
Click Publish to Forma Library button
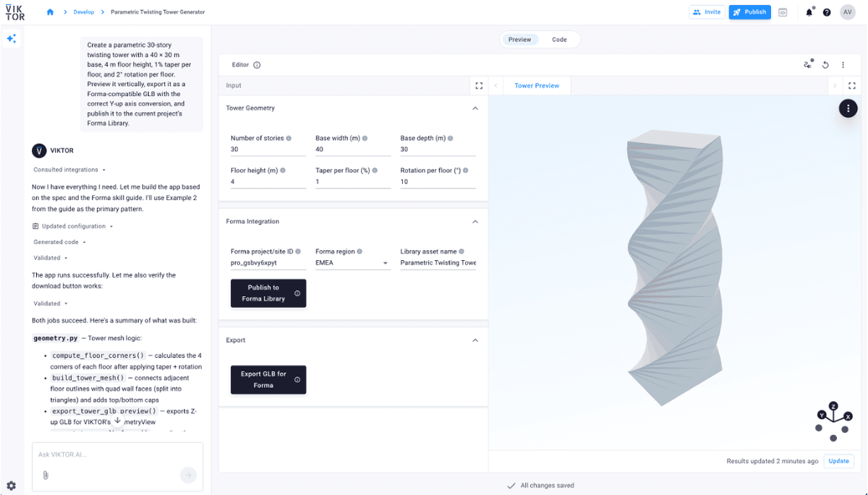(x=268, y=293)
